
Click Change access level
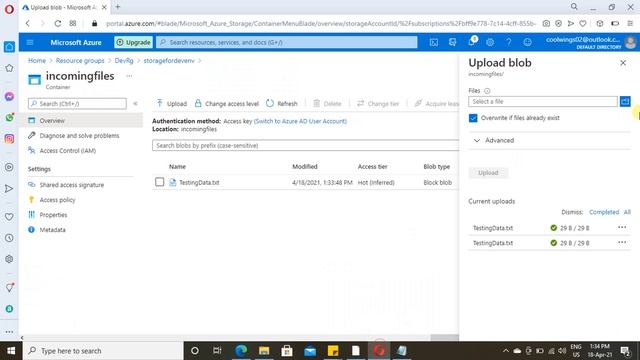pos(227,104)
